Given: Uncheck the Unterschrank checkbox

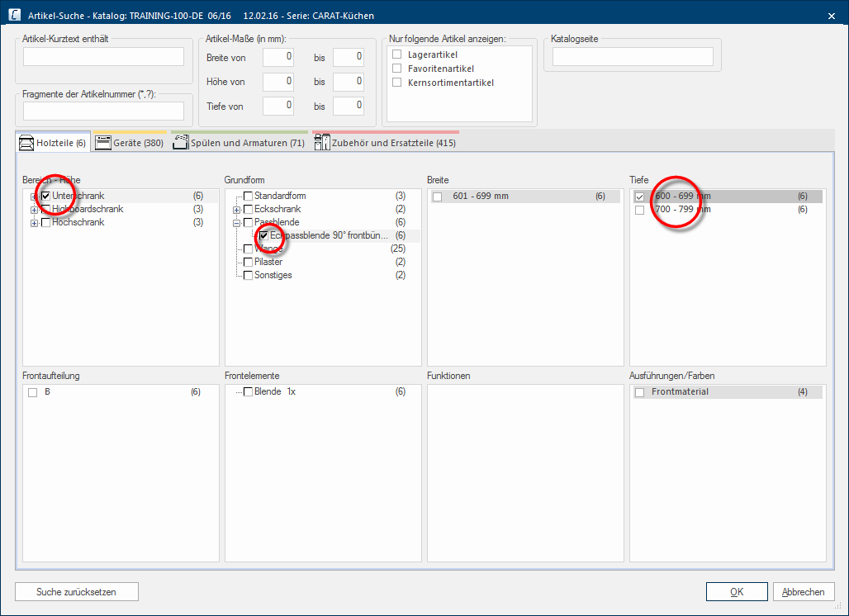Looking at the screenshot, I should pos(46,197).
